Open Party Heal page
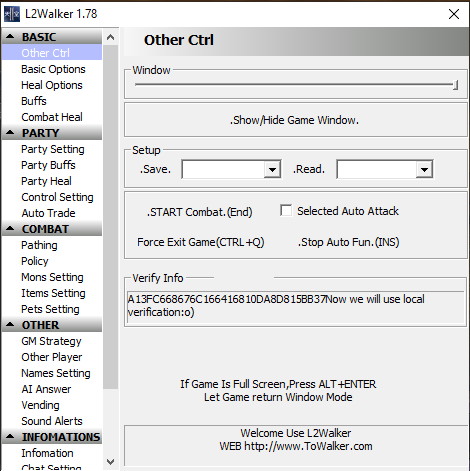This screenshot has width=470, height=471. (46, 181)
